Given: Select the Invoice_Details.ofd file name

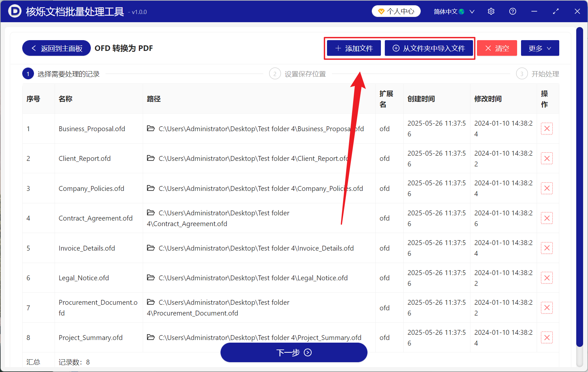Looking at the screenshot, I should pos(87,248).
